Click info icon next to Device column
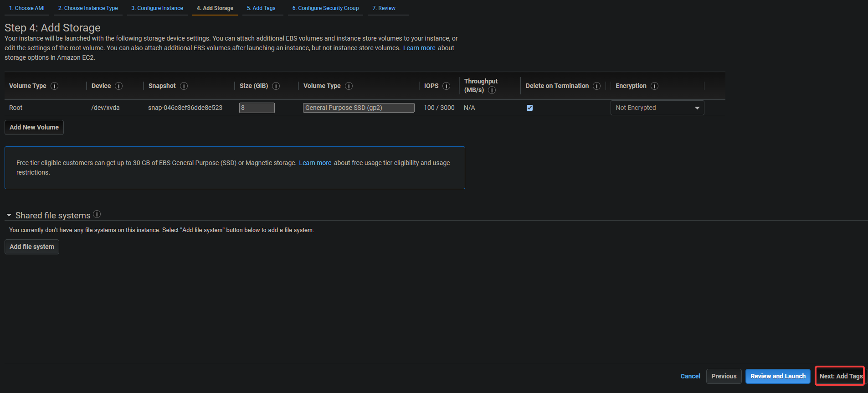 119,86
